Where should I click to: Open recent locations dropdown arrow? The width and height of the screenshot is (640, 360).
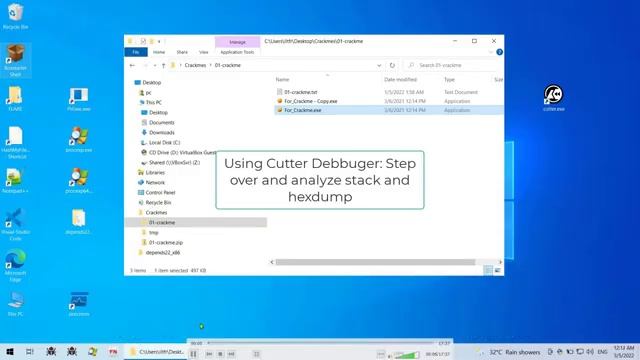tap(155, 65)
